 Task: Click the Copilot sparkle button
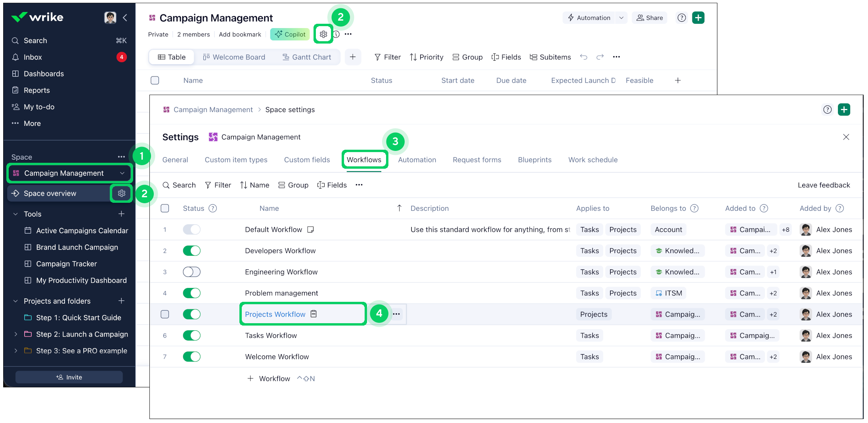(x=290, y=34)
